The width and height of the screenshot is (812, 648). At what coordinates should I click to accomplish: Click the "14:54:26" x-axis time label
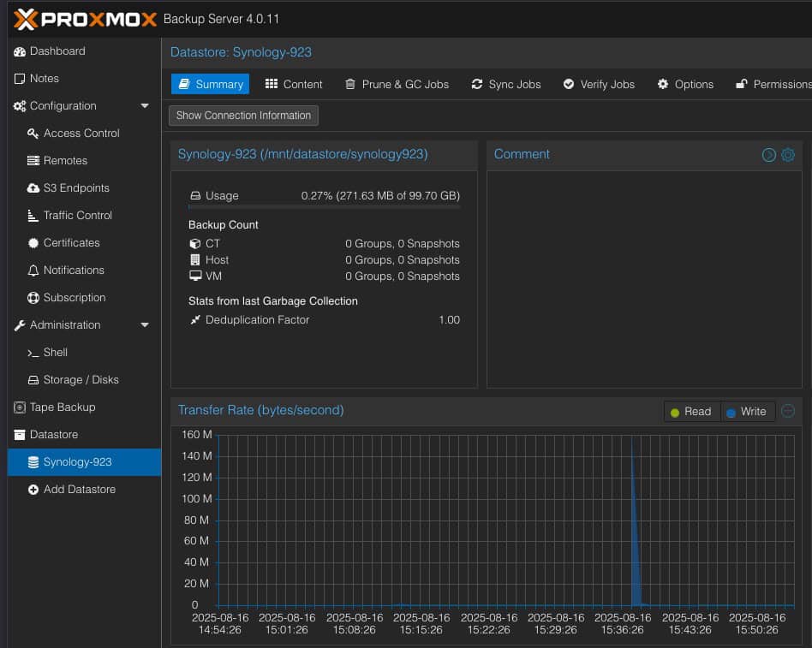coord(220,630)
